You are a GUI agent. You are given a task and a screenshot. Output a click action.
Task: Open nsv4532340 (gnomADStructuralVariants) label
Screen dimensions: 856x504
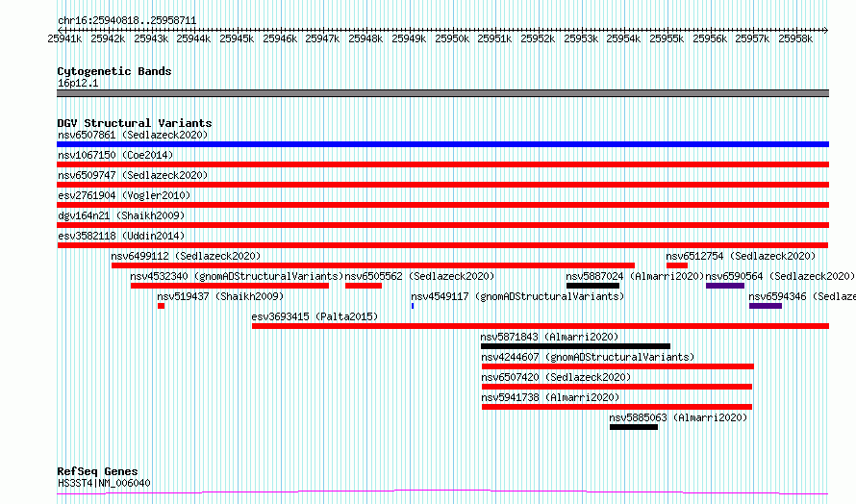(x=237, y=276)
